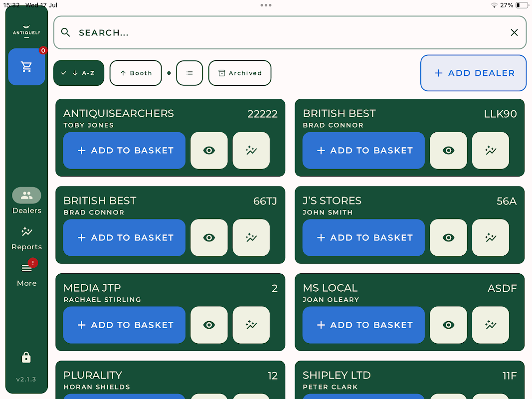
Task: Switch to list view layout
Action: 189,73
